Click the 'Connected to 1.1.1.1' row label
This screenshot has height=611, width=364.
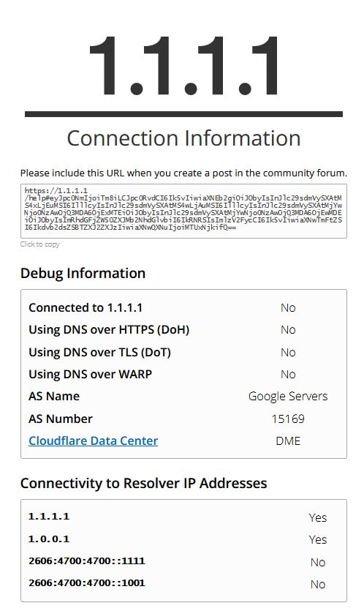pyautogui.click(x=86, y=307)
